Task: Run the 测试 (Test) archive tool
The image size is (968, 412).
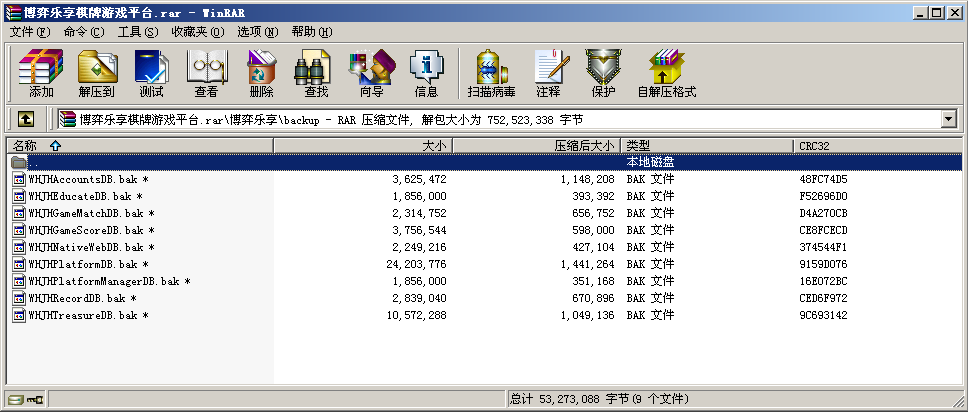Action: point(151,73)
